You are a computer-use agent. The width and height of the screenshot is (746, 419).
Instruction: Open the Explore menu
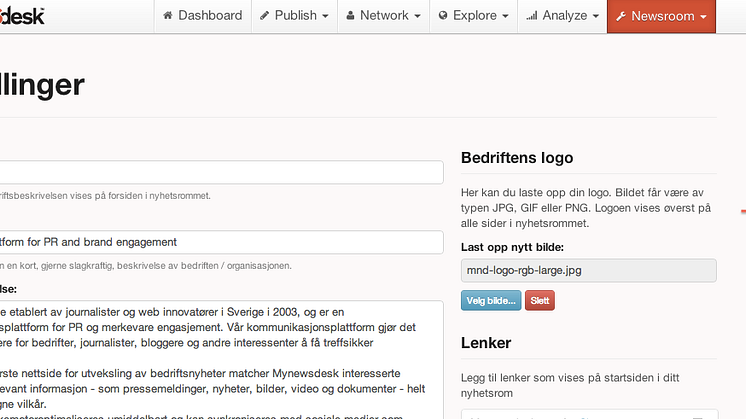click(473, 16)
